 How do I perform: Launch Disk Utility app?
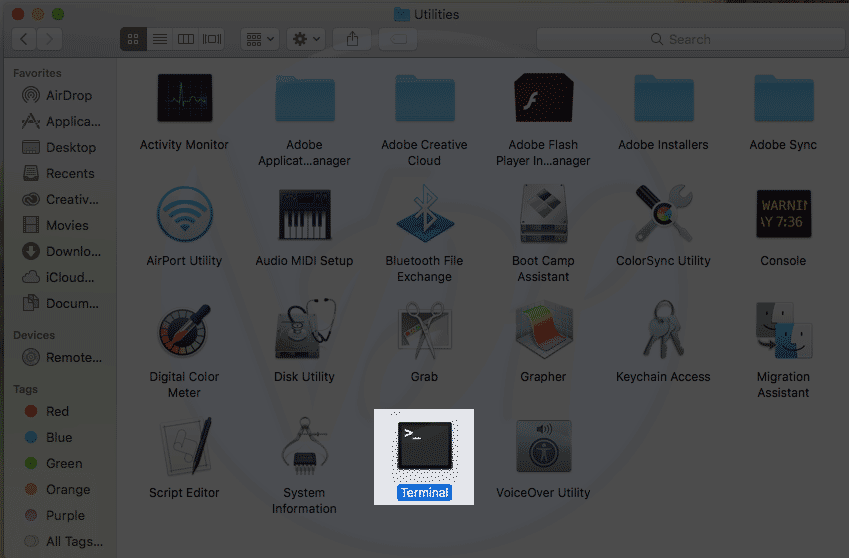tap(304, 331)
